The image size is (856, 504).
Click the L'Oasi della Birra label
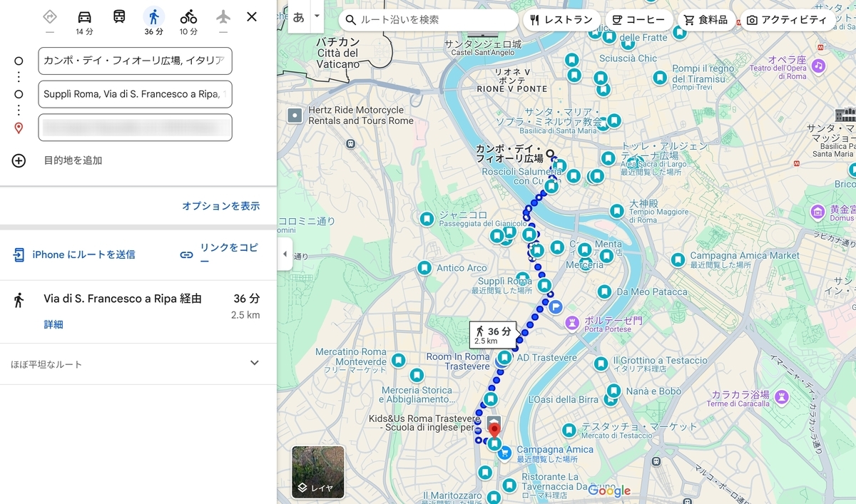pyautogui.click(x=564, y=399)
